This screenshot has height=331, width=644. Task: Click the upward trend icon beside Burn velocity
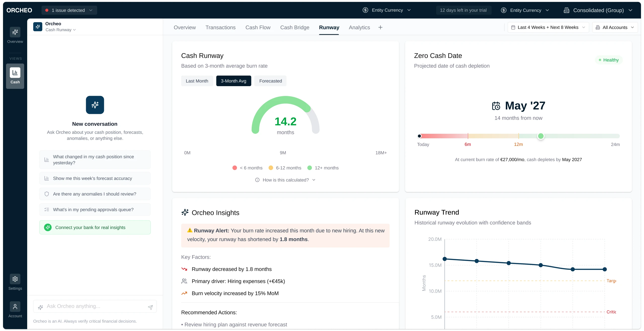pyautogui.click(x=184, y=293)
